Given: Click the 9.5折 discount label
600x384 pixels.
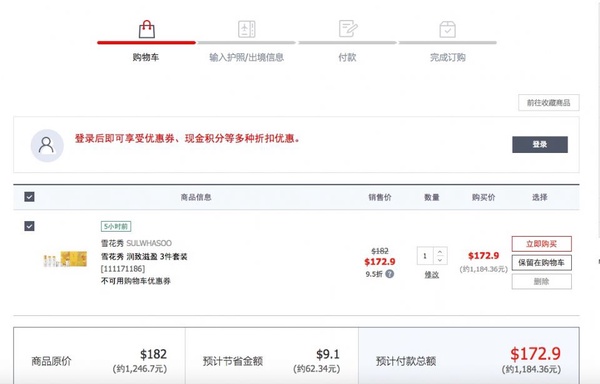Looking at the screenshot, I should point(374,274).
